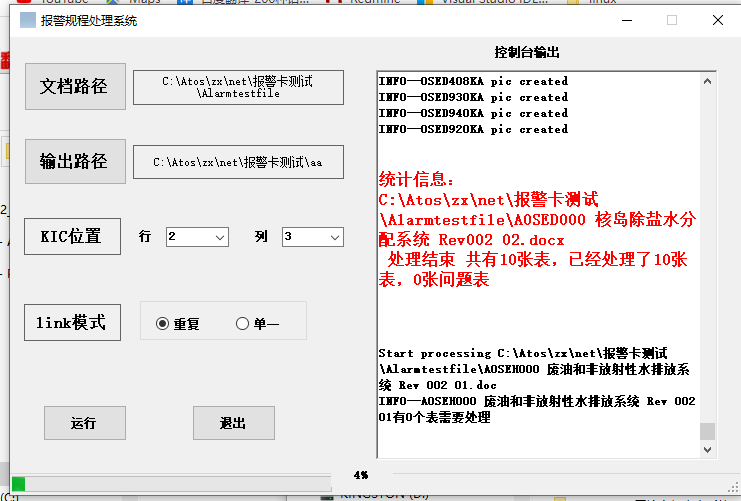Minimize the 报警规程处理系统 window
The height and width of the screenshot is (501, 741).
(x=626, y=20)
